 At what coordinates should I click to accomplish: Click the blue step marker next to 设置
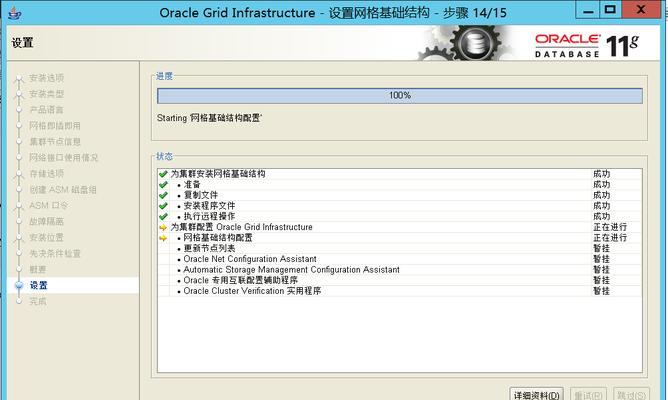click(x=19, y=285)
